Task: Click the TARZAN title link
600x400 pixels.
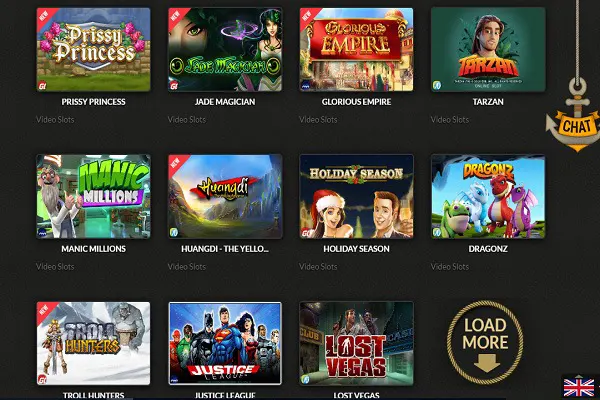Action: point(488,102)
